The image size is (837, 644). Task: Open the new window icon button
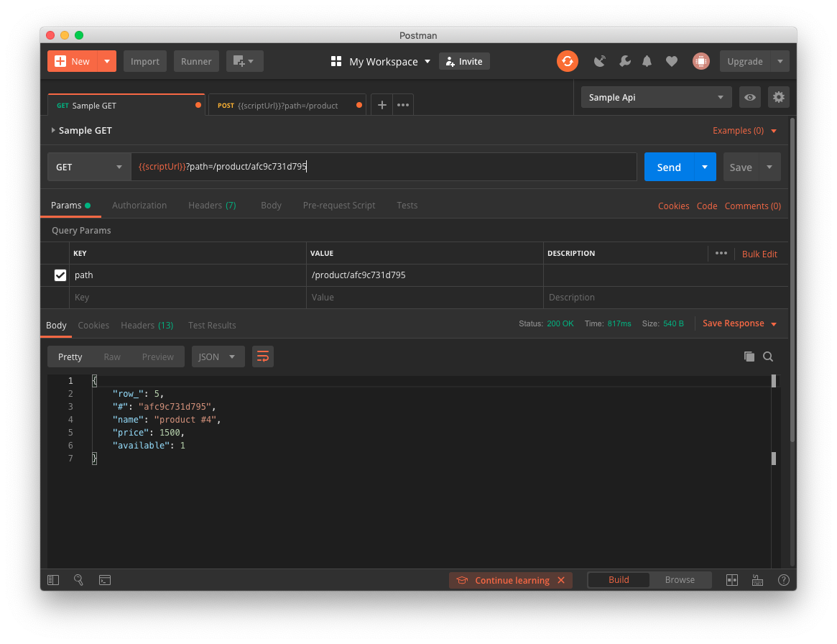(x=244, y=61)
